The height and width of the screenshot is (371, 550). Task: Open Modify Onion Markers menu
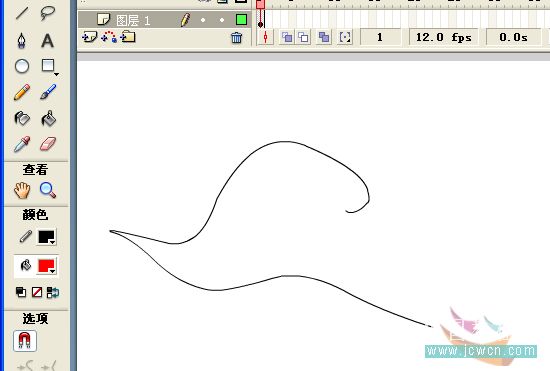point(345,37)
